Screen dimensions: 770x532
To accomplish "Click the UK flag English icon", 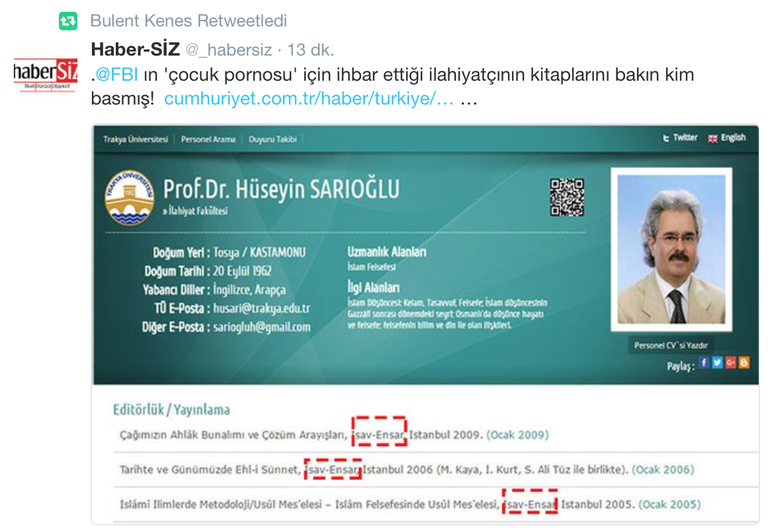I will (712, 138).
